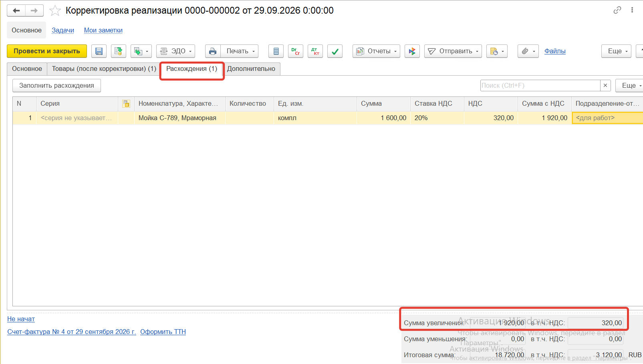This screenshot has width=643, height=364.
Task: Click Провести и закрыть button
Action: [47, 51]
